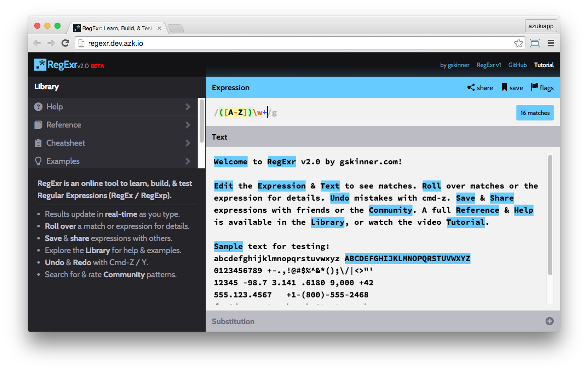Screen dimensions: 588x372
Task: Click the share label text
Action: coord(485,88)
